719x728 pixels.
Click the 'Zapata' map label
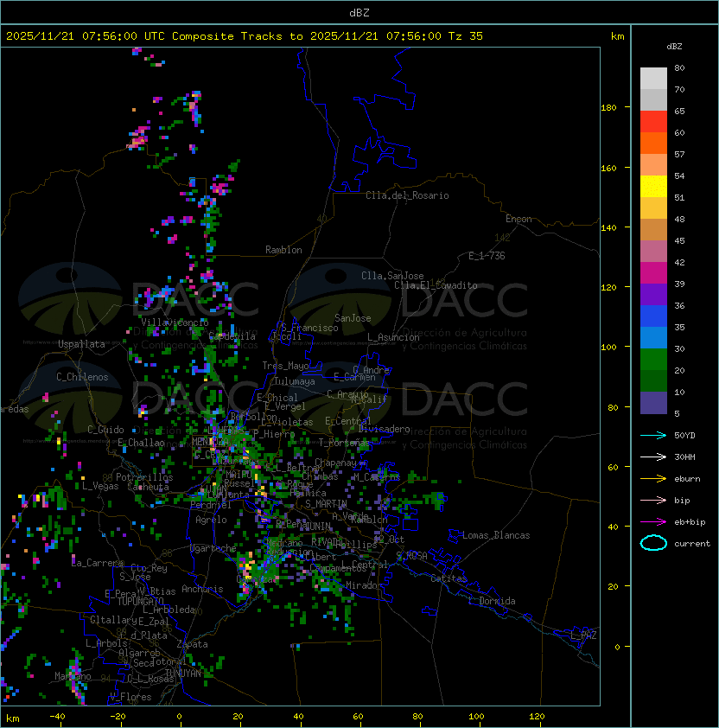tap(192, 644)
